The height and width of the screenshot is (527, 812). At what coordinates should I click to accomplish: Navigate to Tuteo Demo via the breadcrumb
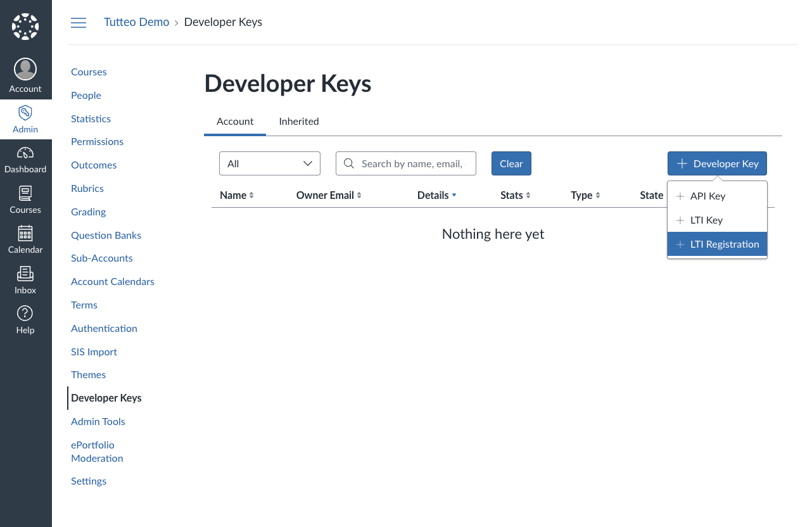pyautogui.click(x=136, y=22)
